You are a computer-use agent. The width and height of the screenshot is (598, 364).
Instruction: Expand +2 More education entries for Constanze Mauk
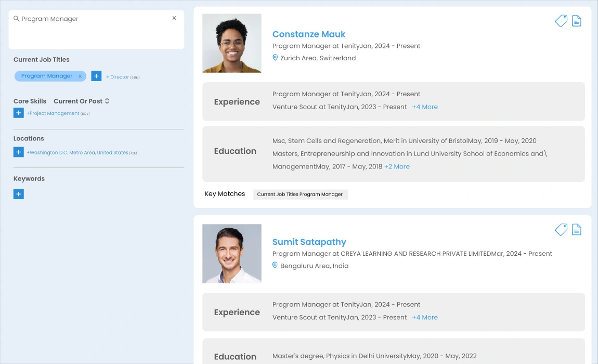[x=397, y=166]
